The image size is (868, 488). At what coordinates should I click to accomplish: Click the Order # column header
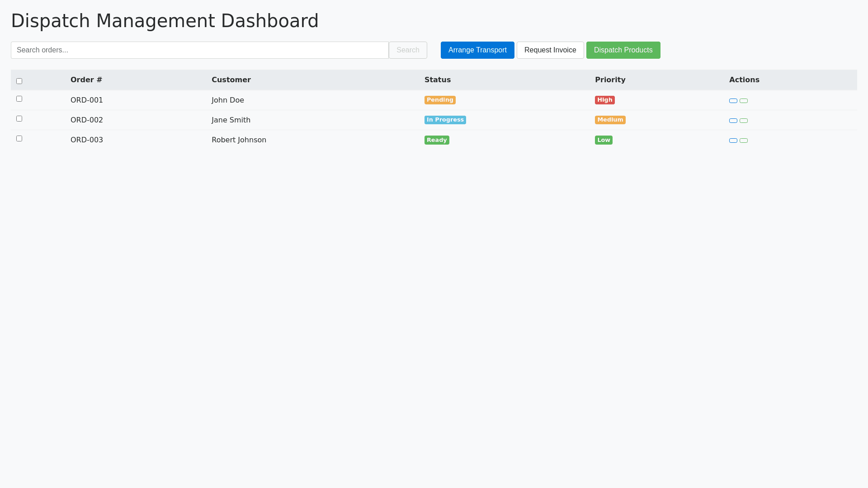tap(86, 80)
